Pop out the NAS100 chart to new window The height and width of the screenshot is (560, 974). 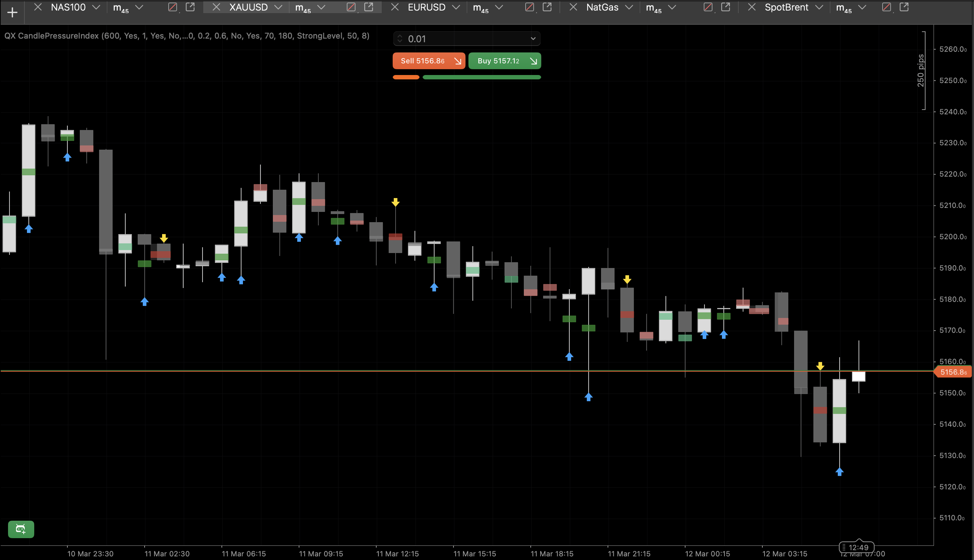(191, 7)
